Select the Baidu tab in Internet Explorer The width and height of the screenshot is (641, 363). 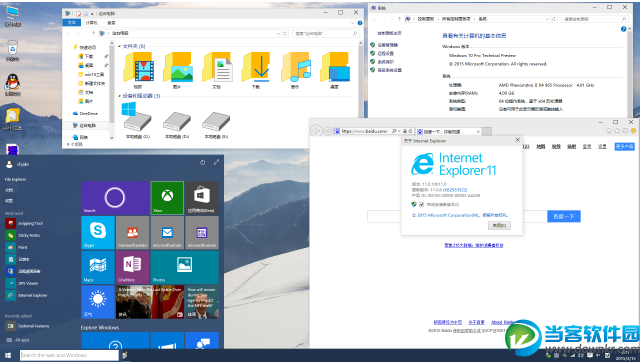[449, 132]
